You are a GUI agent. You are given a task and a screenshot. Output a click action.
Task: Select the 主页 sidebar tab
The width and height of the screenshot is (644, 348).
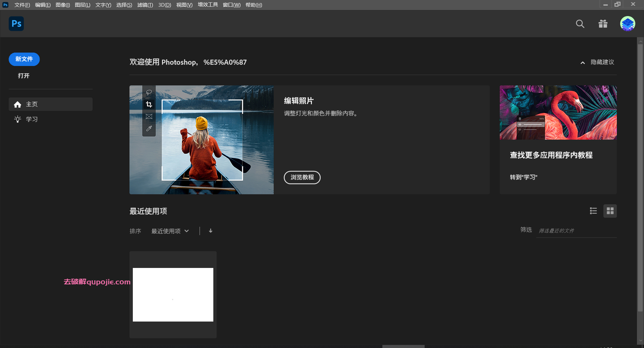coord(51,104)
